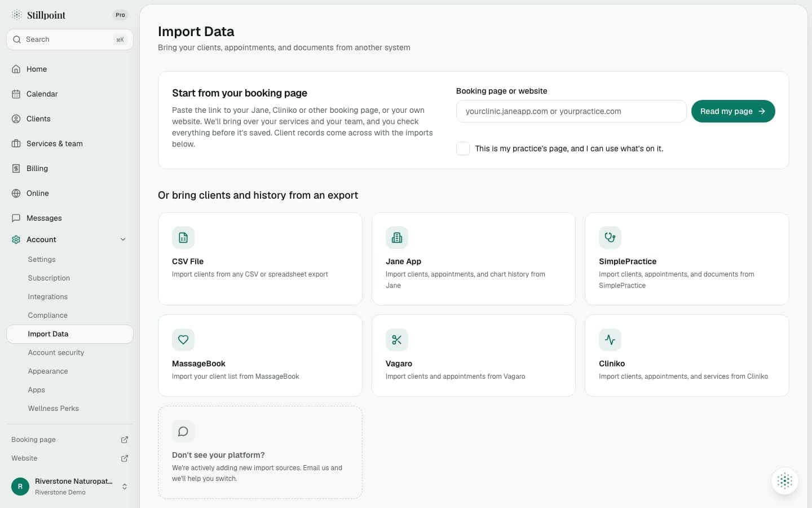The image size is (812, 508).
Task: Click the Read my page button
Action: 733,111
